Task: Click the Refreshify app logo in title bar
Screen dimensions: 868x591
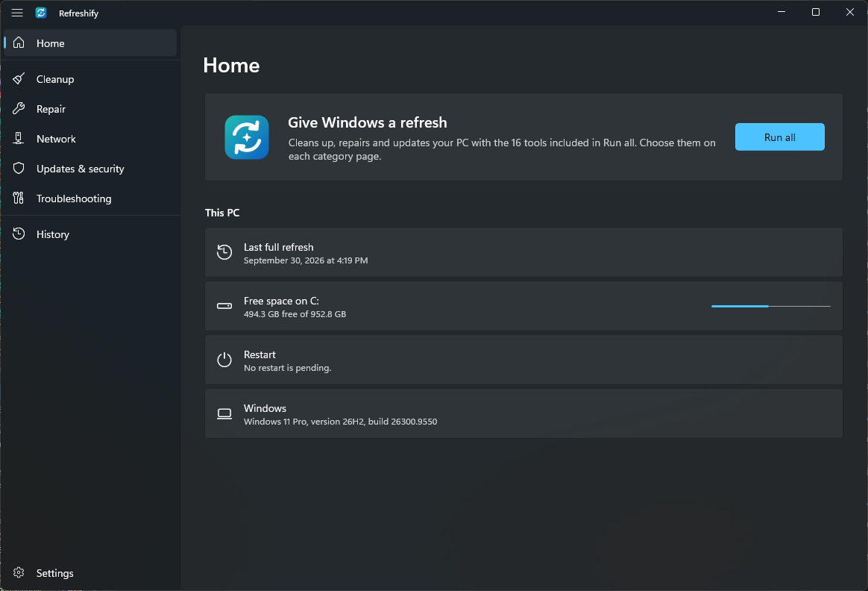Action: [x=41, y=13]
